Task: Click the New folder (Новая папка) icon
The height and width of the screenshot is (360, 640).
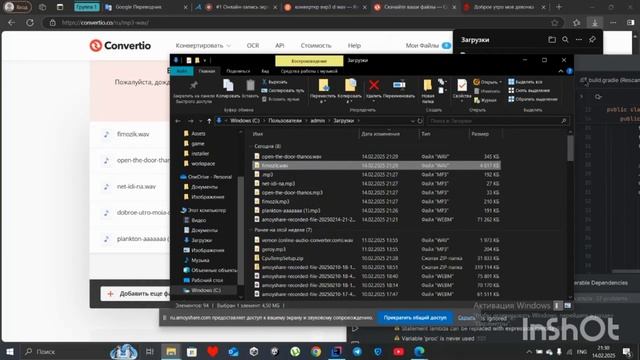Action: [427, 85]
